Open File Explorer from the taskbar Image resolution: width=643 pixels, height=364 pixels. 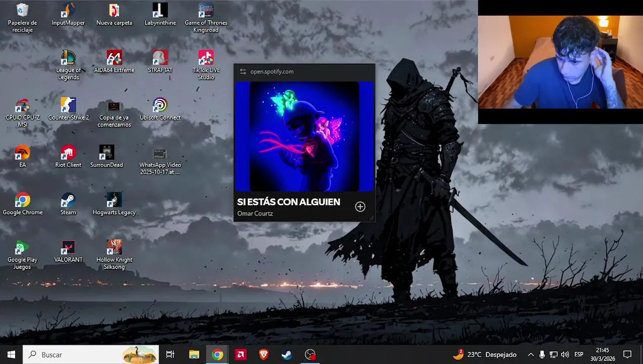pyautogui.click(x=194, y=354)
